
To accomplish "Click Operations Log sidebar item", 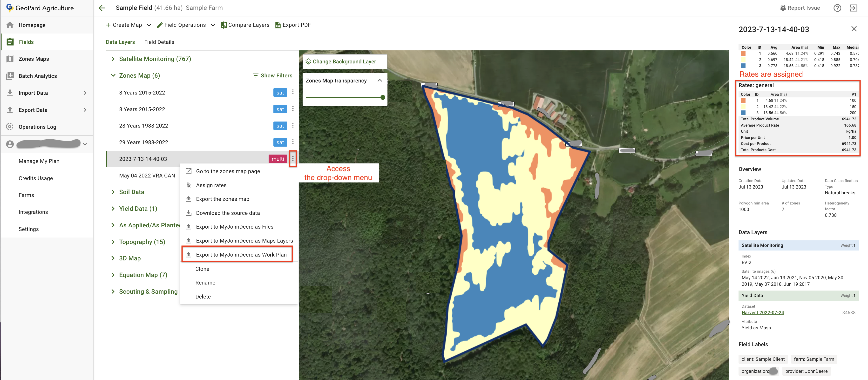I will coord(37,127).
